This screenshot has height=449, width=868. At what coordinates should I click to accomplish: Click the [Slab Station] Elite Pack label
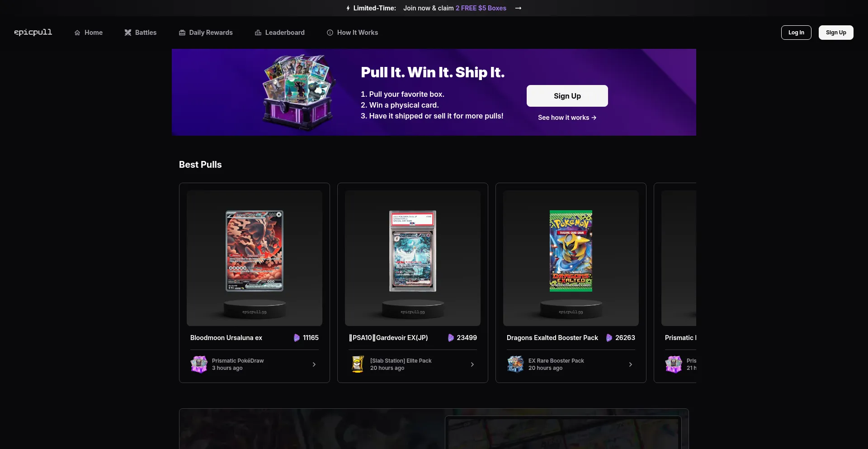[401, 361]
